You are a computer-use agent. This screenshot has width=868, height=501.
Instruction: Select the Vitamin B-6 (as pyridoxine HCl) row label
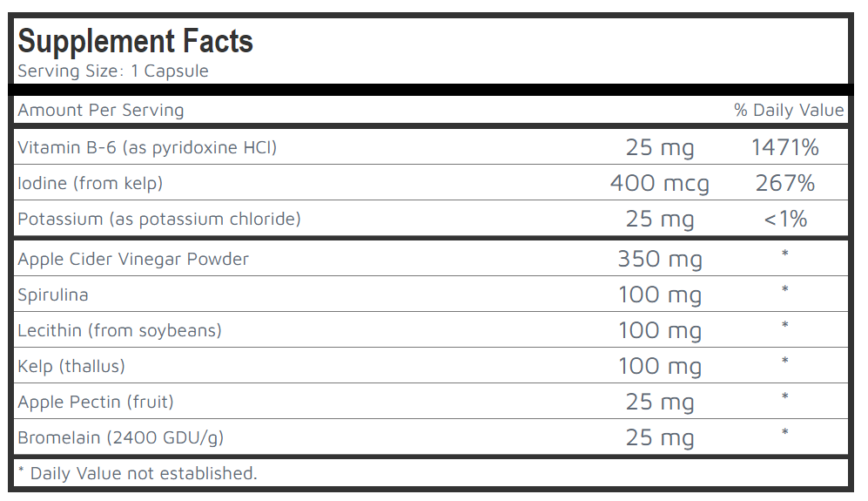click(x=147, y=148)
